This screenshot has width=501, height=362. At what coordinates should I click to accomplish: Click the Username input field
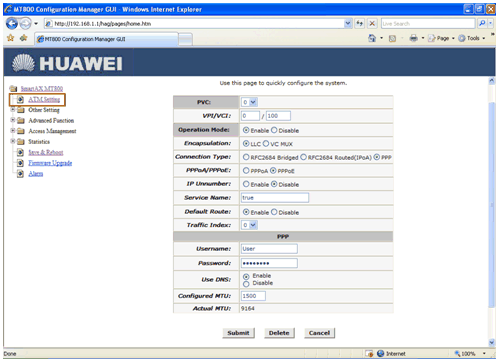tap(269, 249)
